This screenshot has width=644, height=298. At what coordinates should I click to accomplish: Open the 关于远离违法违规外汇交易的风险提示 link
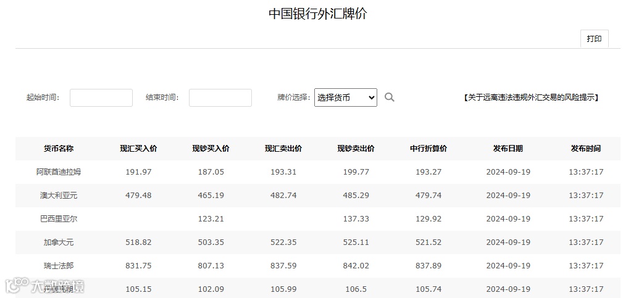[x=531, y=97]
